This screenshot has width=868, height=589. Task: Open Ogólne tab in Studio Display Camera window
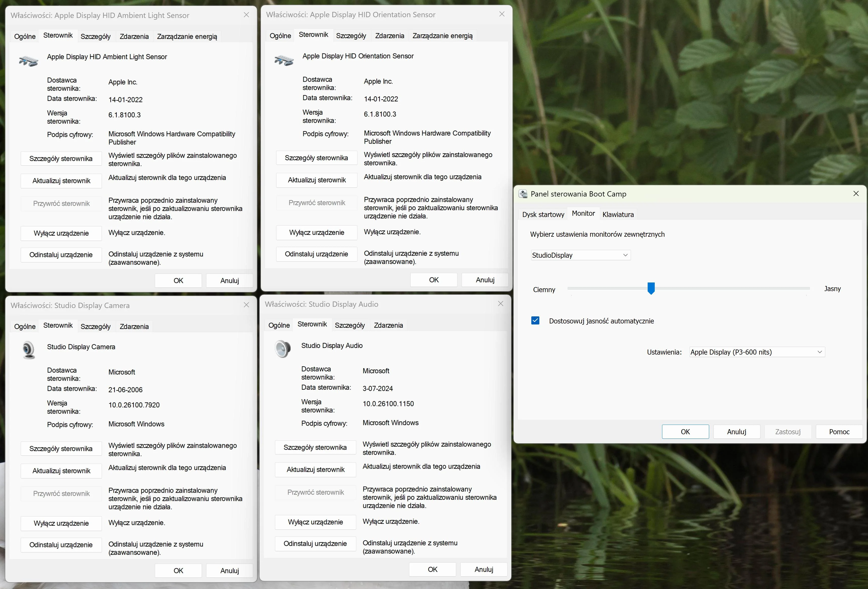[x=25, y=326]
